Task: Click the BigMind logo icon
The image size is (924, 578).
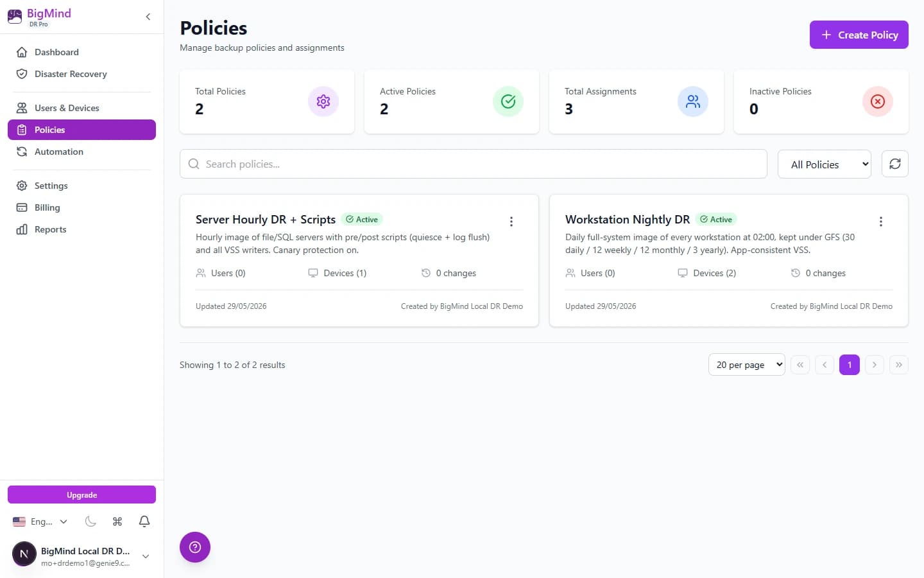Action: point(15,17)
